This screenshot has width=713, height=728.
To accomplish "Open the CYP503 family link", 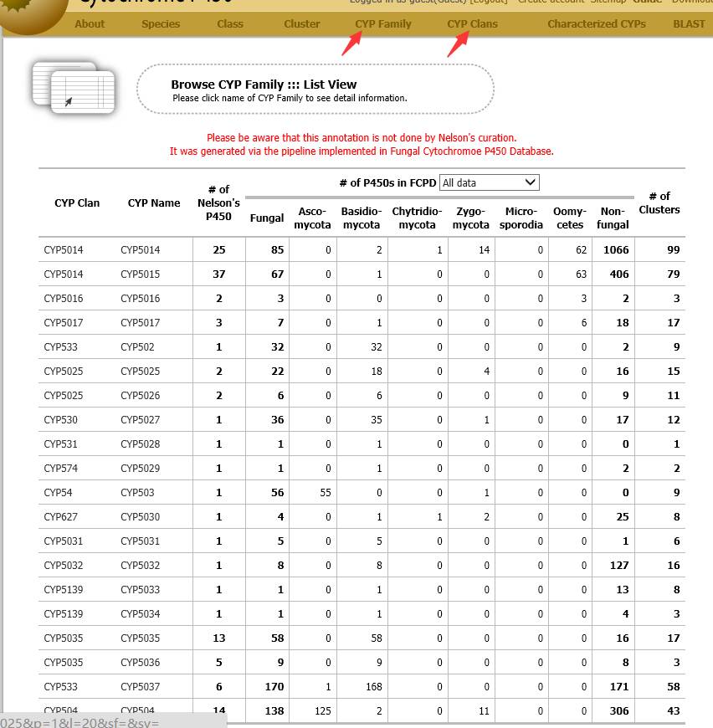I will (x=137, y=493).
